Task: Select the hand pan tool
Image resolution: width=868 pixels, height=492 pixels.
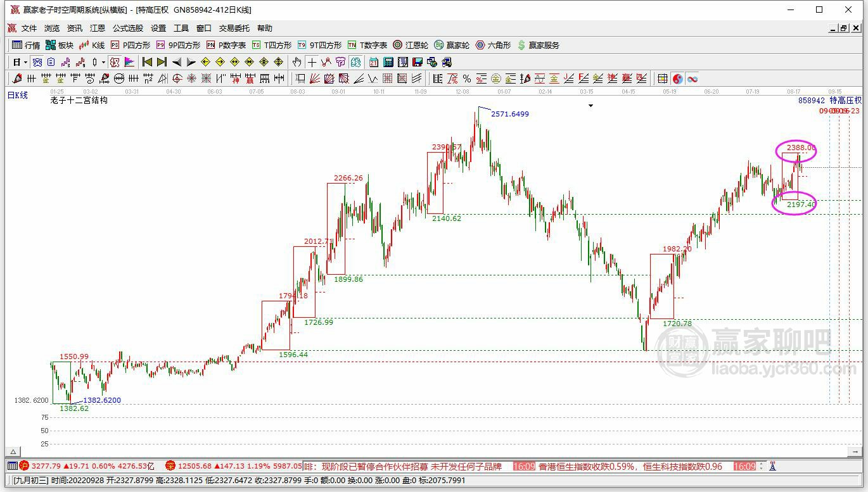Action: coord(297,62)
